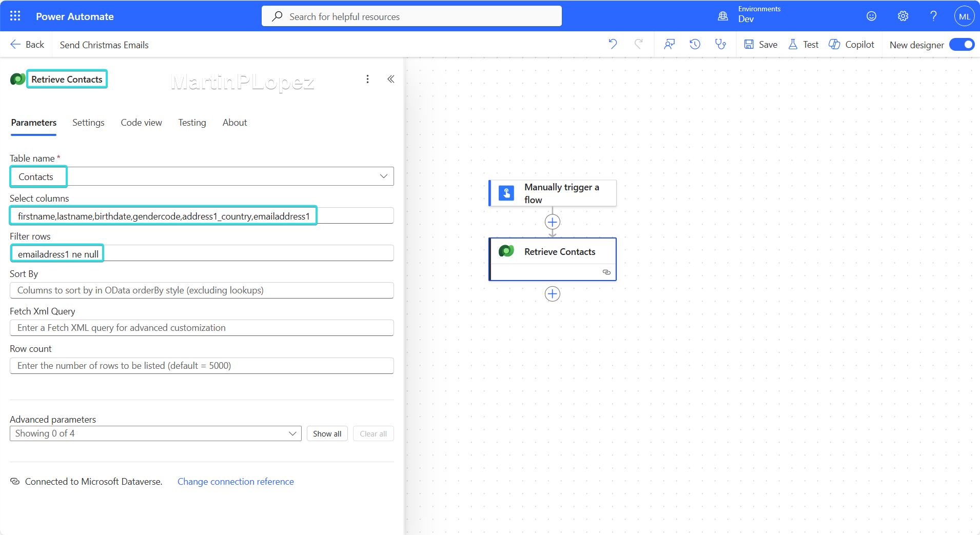Undo the last flow change

613,44
